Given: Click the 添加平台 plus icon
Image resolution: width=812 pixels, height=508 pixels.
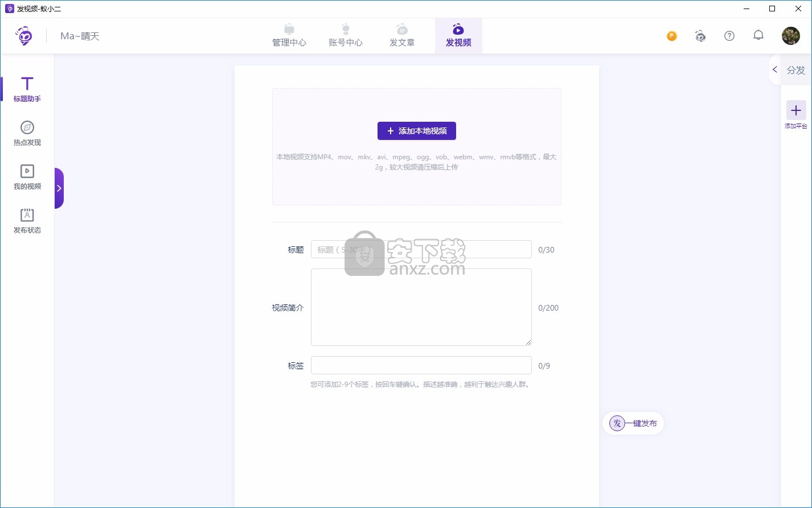Looking at the screenshot, I should (x=796, y=111).
